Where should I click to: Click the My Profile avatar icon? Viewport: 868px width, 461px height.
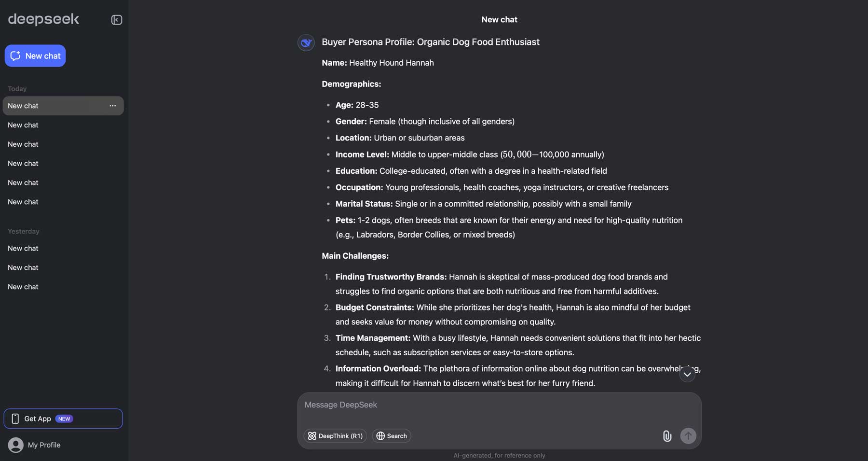click(x=16, y=445)
